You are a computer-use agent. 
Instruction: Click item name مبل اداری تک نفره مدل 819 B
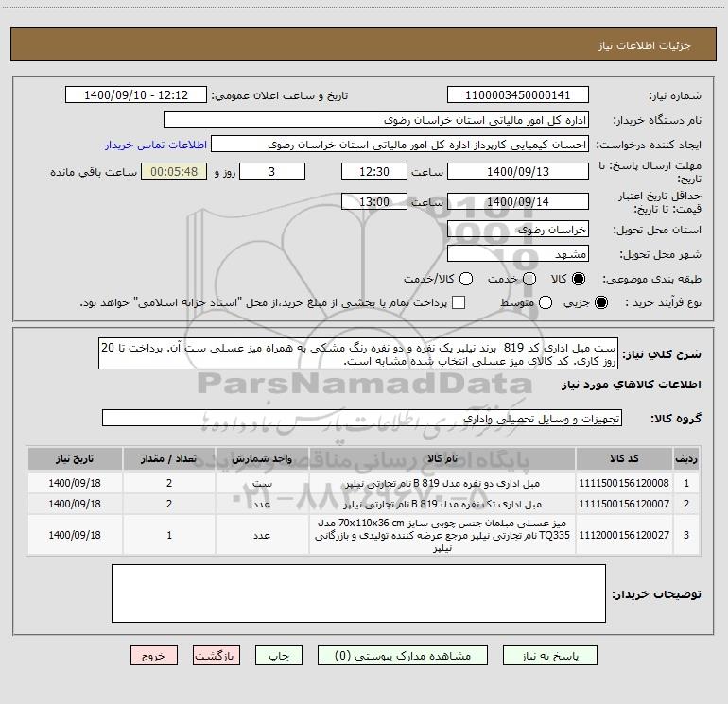[442, 504]
